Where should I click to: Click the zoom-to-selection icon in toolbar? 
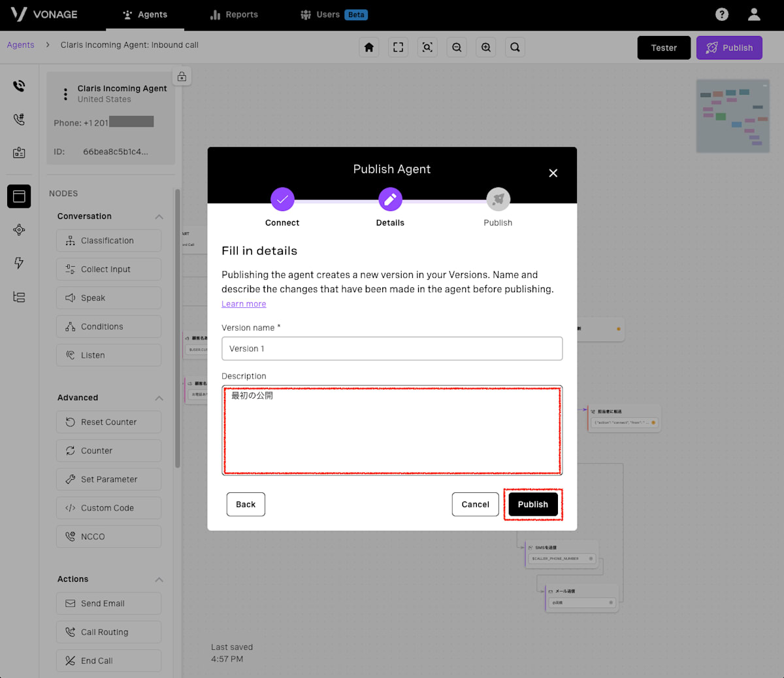pos(427,47)
